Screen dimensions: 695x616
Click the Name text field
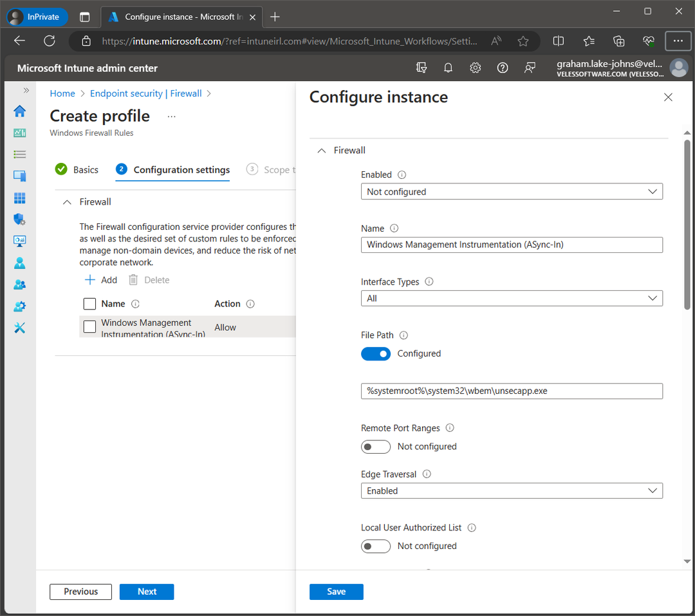point(512,245)
